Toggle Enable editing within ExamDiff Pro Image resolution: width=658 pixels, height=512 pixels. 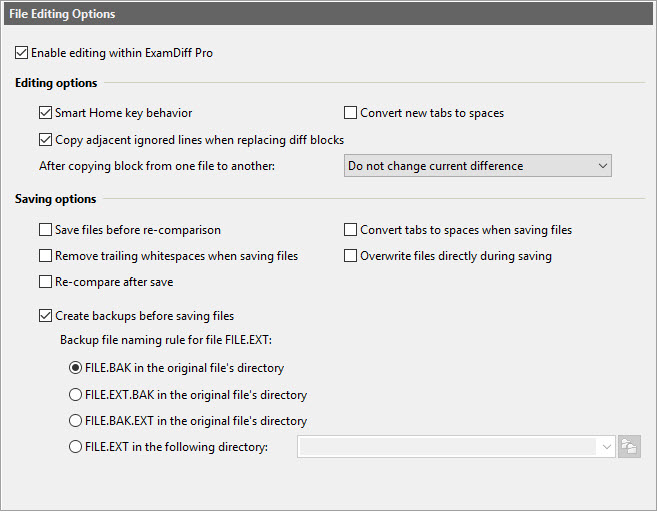tap(23, 52)
